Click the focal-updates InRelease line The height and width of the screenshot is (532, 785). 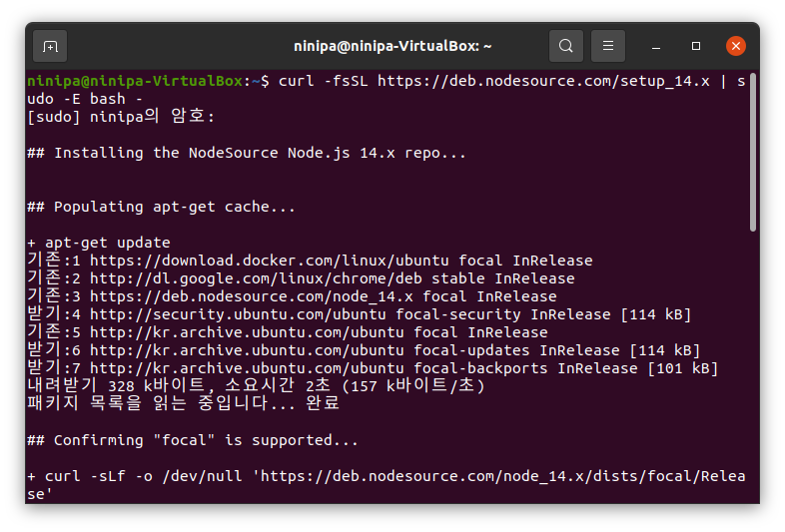[364, 350]
